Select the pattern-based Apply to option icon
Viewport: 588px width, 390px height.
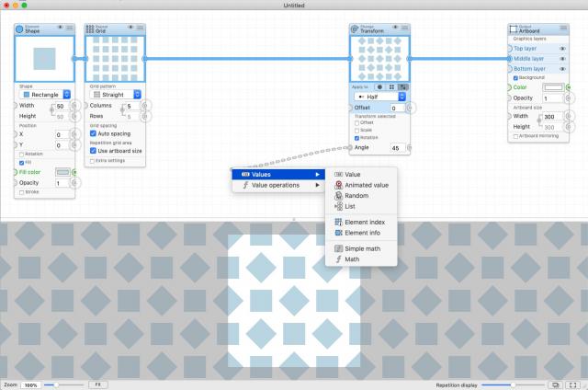click(403, 87)
